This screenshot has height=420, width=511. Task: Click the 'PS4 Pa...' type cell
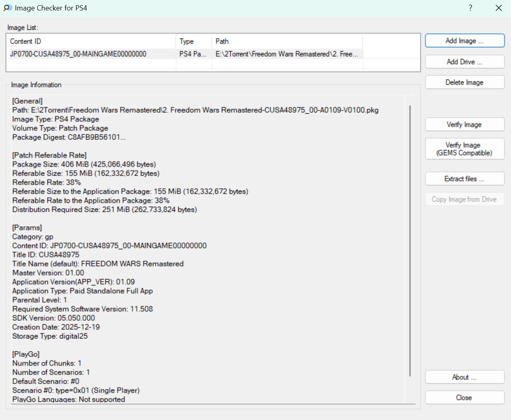(x=193, y=54)
